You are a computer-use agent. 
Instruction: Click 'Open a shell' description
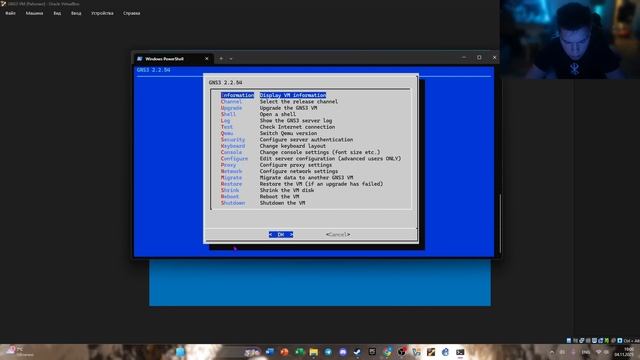pos(278,114)
